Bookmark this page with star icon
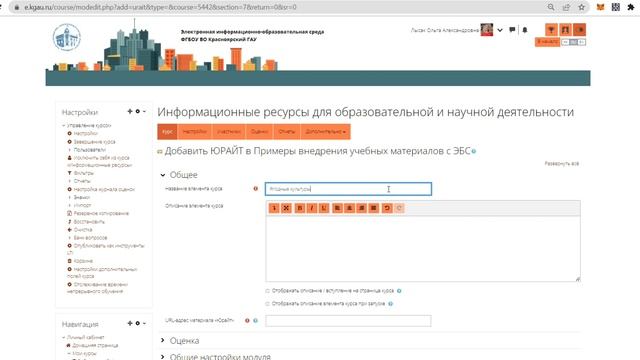 [582, 7]
